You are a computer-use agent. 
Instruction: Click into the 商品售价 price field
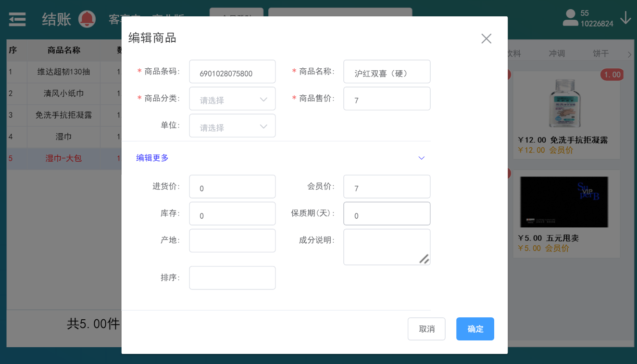click(387, 99)
